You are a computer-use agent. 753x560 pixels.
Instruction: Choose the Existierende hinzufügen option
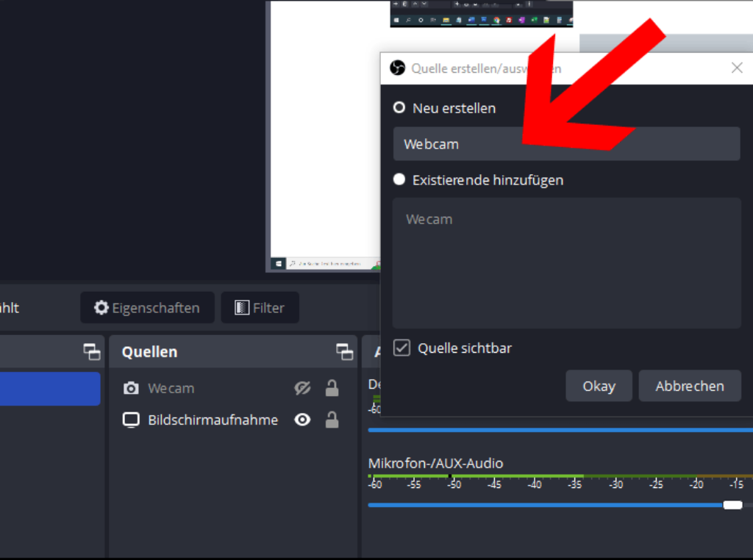click(399, 179)
